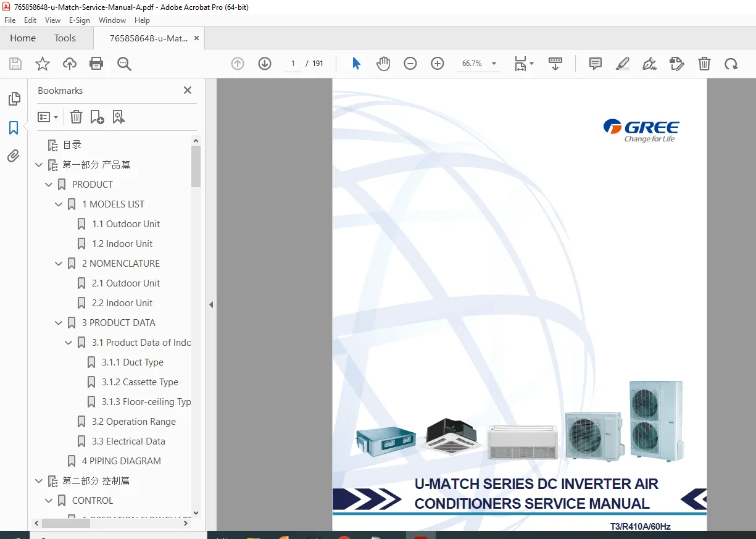Collapse the 1 MODELS LIST bookmark

[59, 204]
